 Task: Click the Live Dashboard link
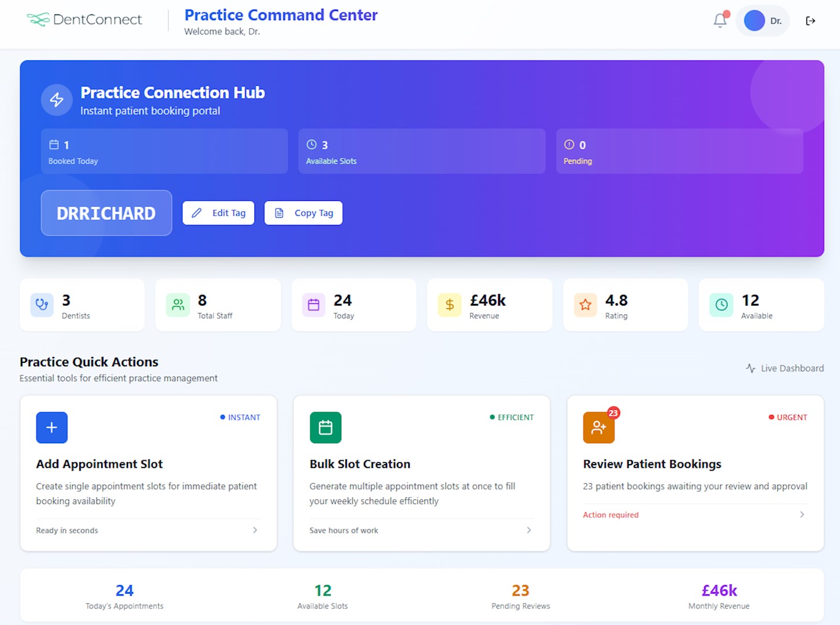pos(785,368)
